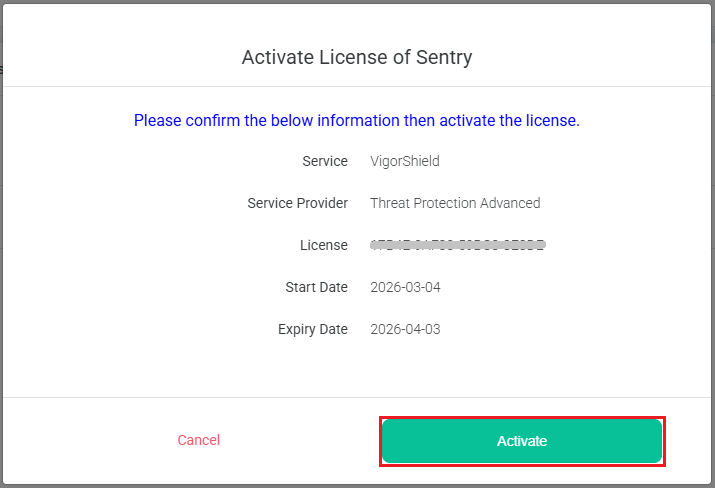
Task: Select the Threat Protection Advanced text
Action: point(455,203)
